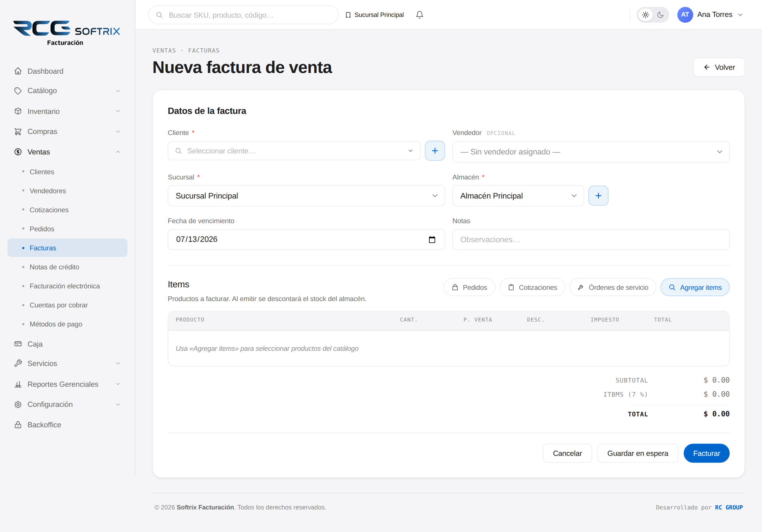Click the IMPUESTO column header

coord(605,320)
